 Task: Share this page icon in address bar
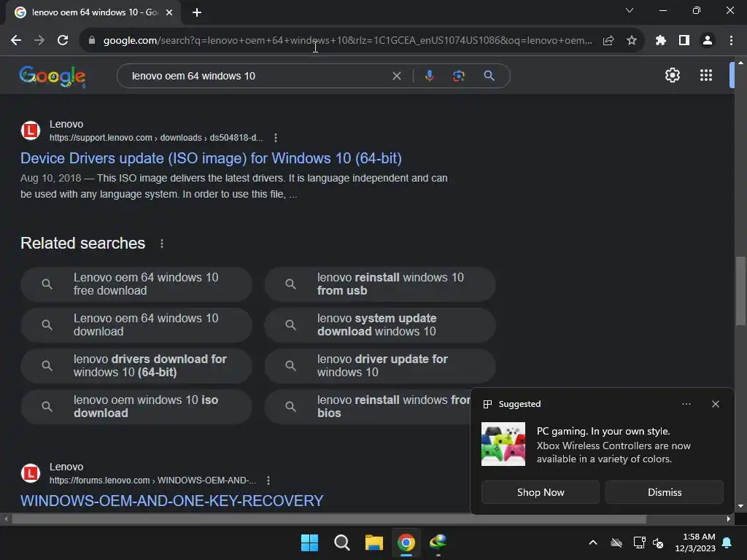(608, 41)
